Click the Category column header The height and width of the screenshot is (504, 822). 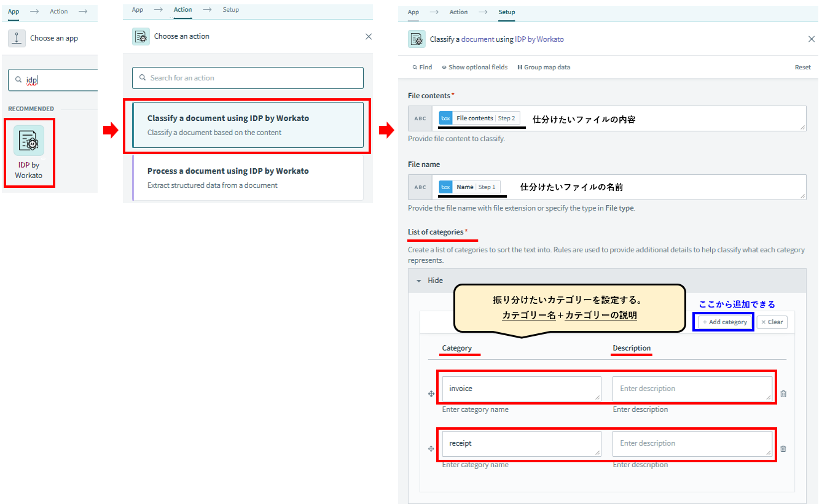click(457, 348)
